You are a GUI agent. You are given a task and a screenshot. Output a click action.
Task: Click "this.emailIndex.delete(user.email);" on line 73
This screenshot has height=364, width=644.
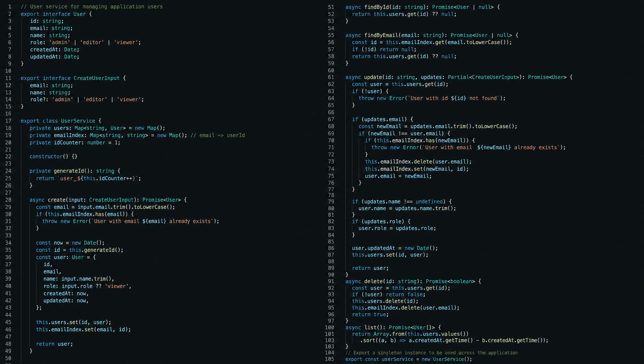click(x=418, y=161)
